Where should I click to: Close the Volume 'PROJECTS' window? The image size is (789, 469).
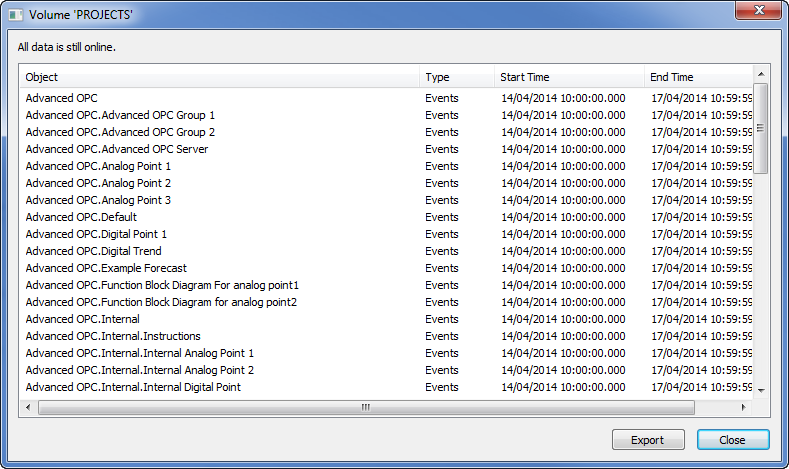click(757, 11)
